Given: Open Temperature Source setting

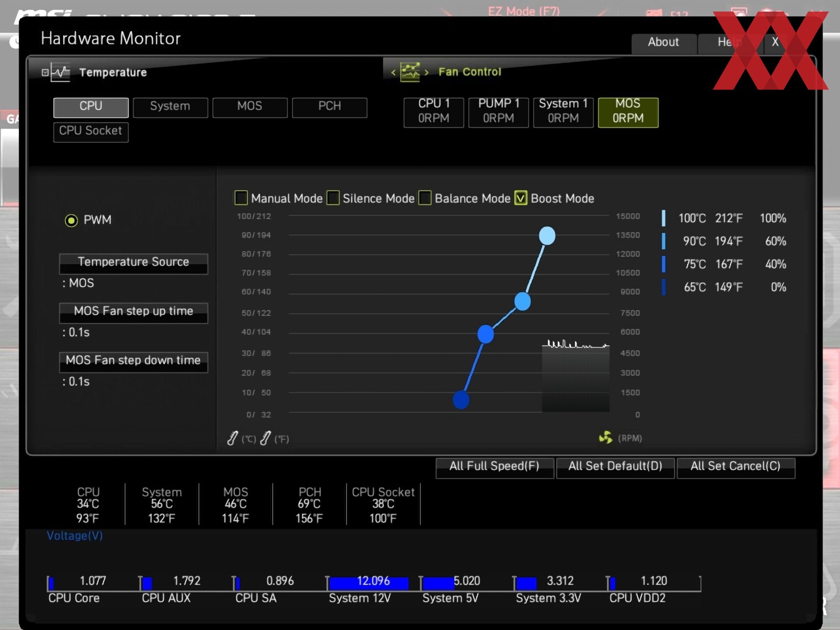Looking at the screenshot, I should [x=133, y=263].
